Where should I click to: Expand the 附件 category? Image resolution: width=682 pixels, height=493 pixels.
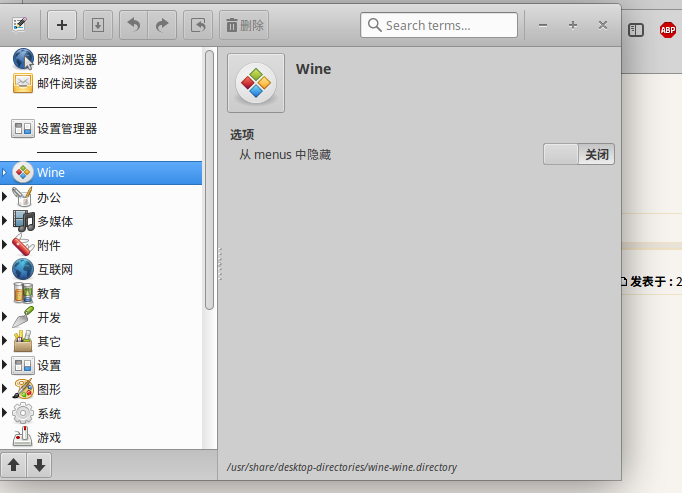(x=4, y=245)
